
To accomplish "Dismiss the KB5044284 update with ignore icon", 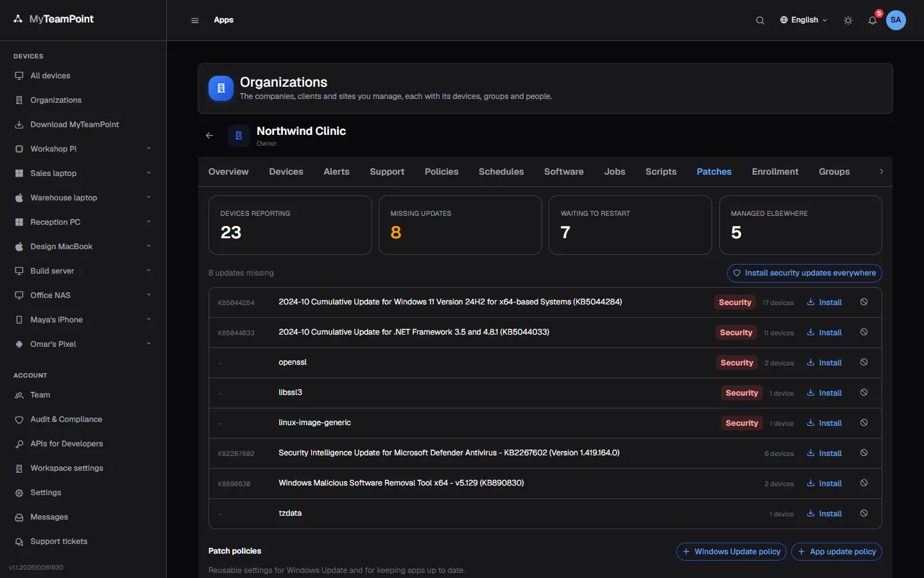I will point(864,302).
